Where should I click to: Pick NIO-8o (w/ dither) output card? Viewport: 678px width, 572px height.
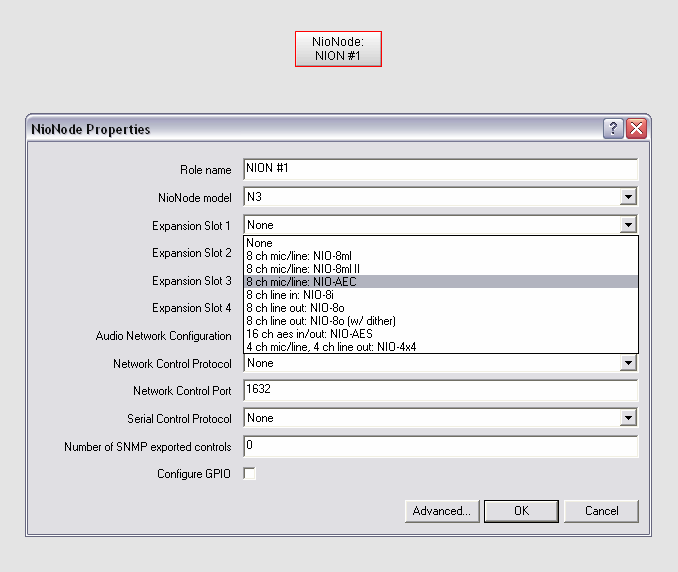point(320,321)
